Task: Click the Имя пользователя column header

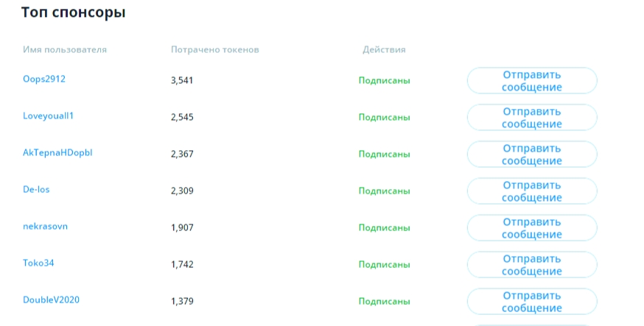Action: pyautogui.click(x=65, y=49)
